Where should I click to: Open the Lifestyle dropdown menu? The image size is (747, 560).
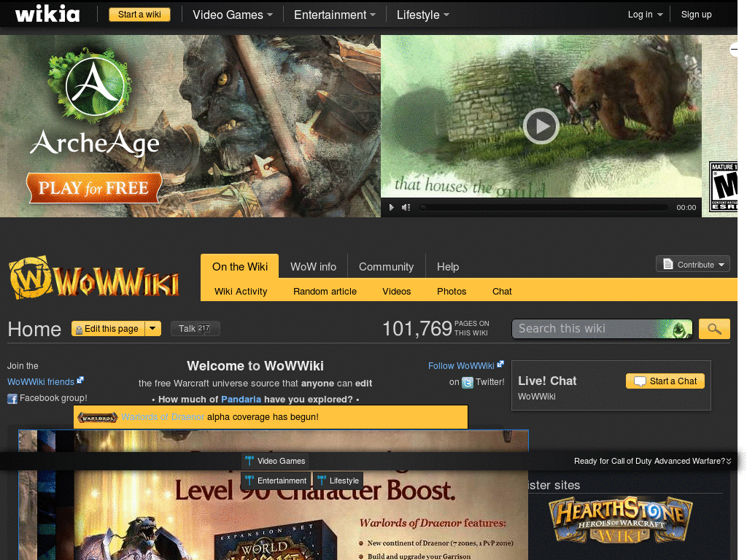point(422,15)
